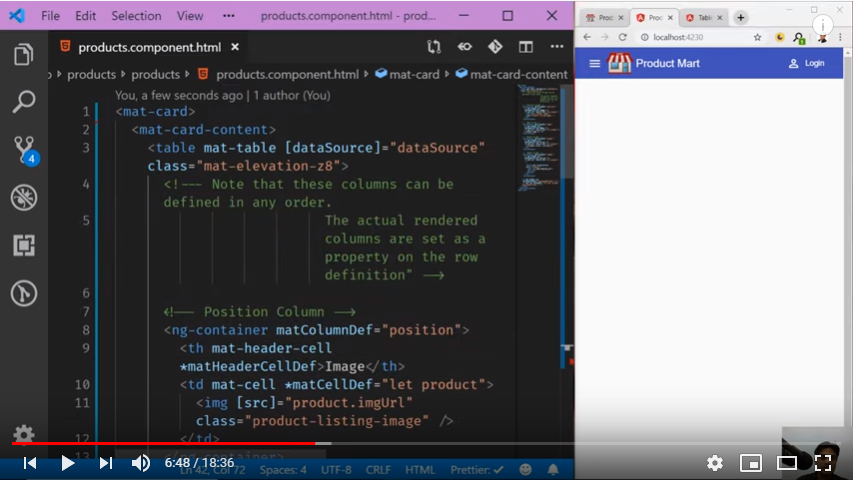Mute the video with the volume button
Screen dimensions: 853x480
tap(141, 462)
